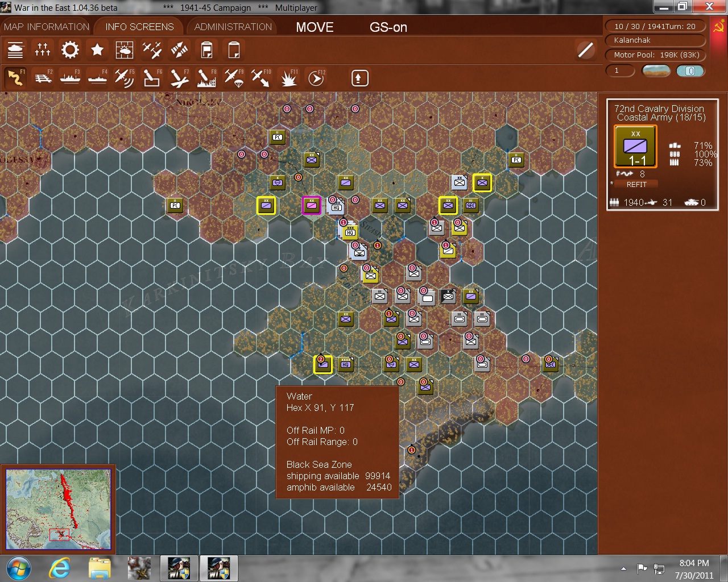Show hidden tray icons arrow
The image size is (728, 582).
point(623,568)
